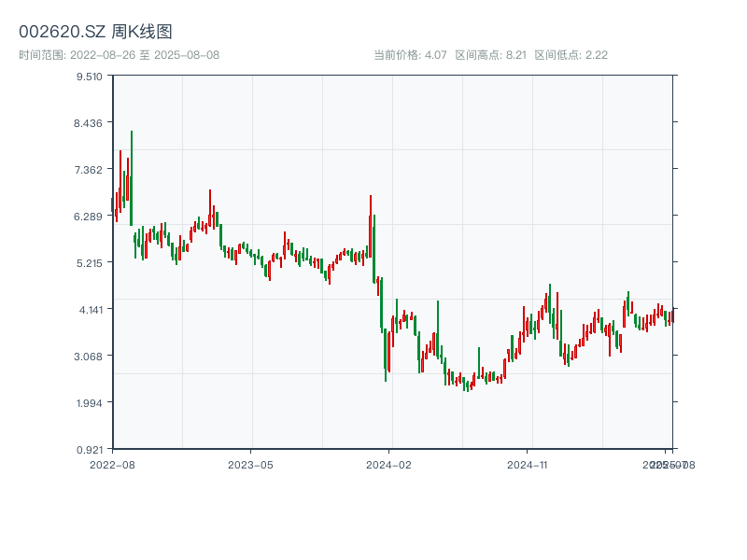Click the 002620.SZ 周K线图 chart title
The image size is (747, 560).
tap(95, 32)
